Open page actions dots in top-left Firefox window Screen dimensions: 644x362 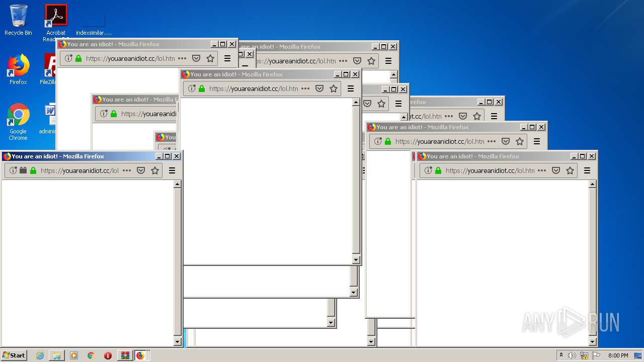pos(182,58)
